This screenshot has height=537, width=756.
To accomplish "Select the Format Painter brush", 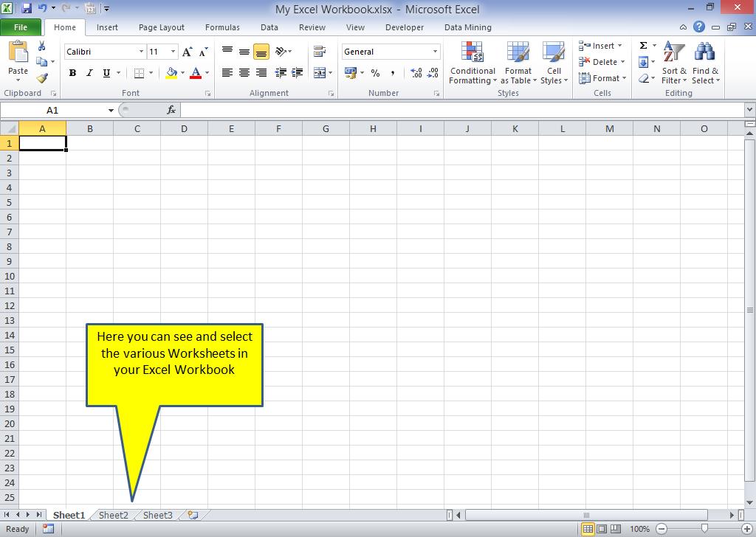I will tap(42, 78).
